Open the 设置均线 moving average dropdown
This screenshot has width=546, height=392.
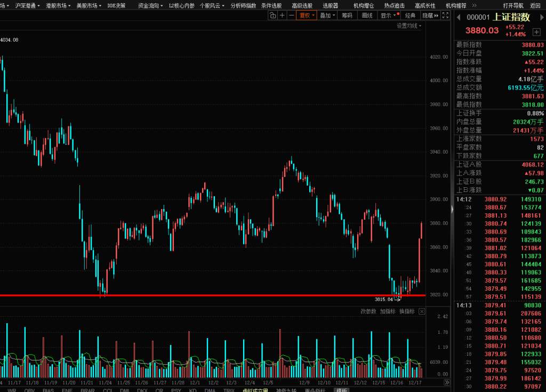click(409, 26)
